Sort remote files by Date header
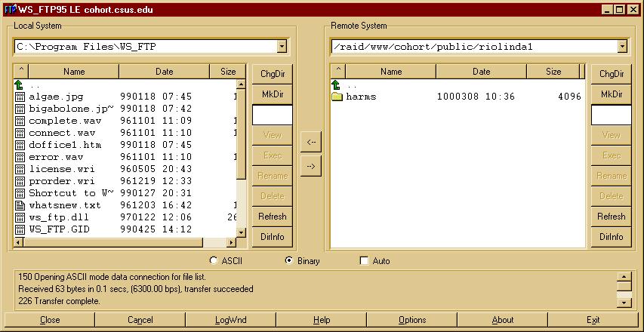The width and height of the screenshot is (644, 332). click(482, 72)
